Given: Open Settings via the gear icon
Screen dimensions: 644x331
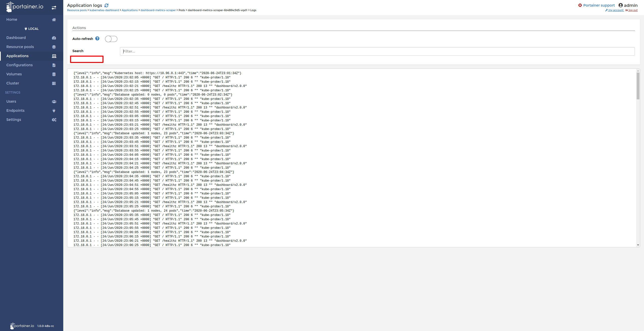Looking at the screenshot, I should (54, 120).
